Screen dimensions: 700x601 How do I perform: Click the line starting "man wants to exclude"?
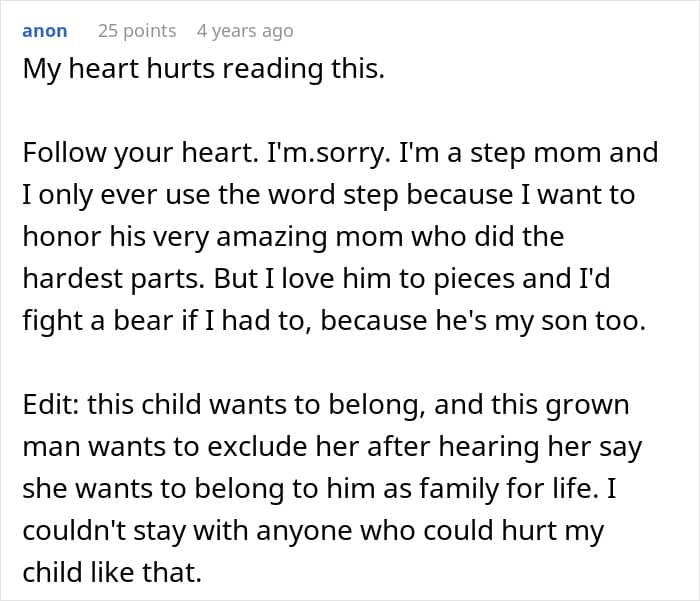331,448
